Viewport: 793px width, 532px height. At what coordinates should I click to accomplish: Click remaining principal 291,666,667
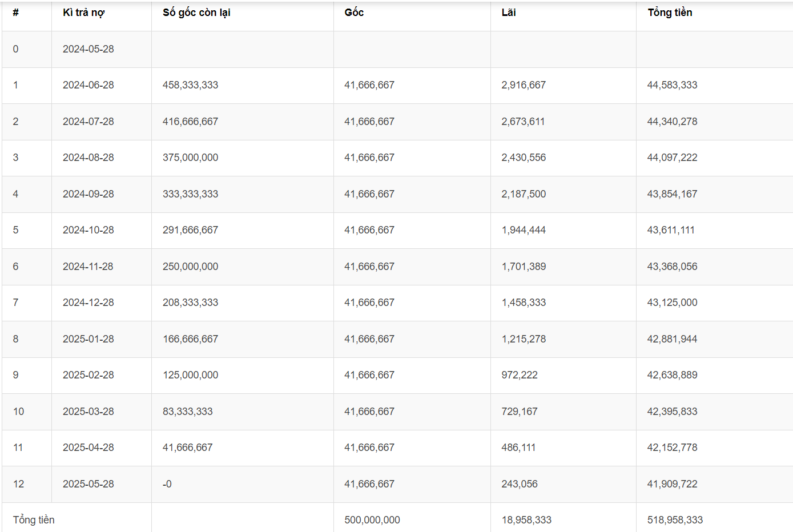pos(191,230)
